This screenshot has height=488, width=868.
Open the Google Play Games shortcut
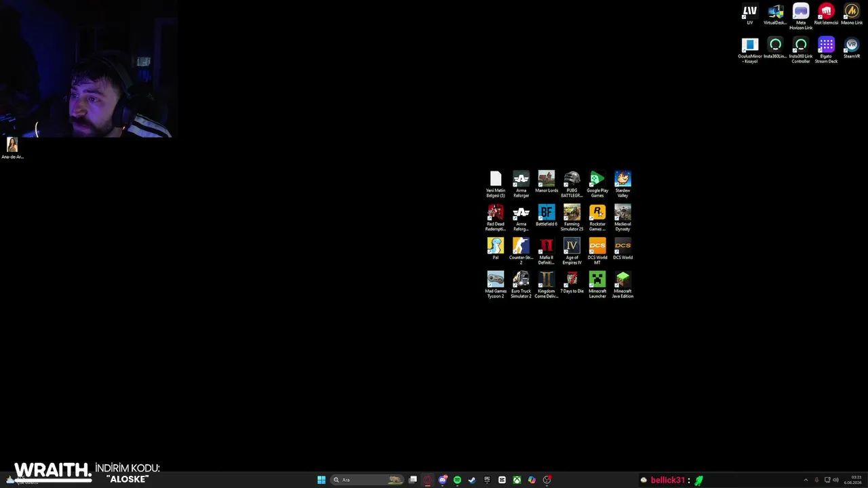(597, 184)
